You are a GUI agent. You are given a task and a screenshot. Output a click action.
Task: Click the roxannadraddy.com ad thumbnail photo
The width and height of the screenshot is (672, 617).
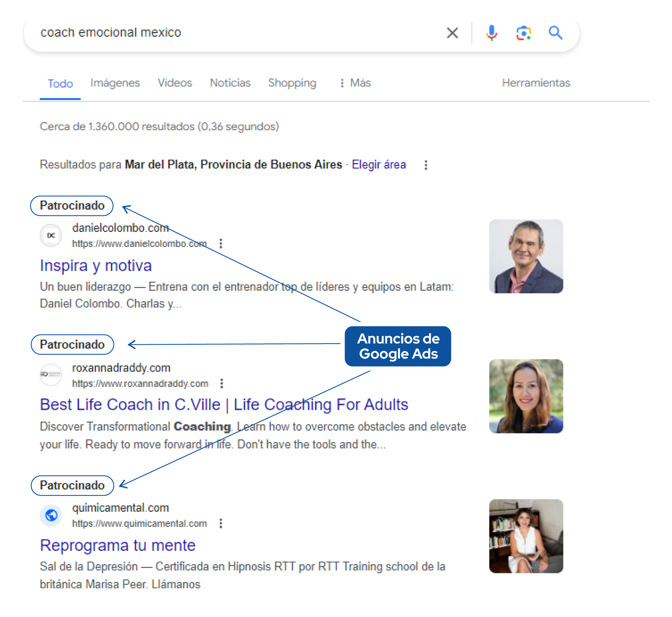click(x=526, y=396)
